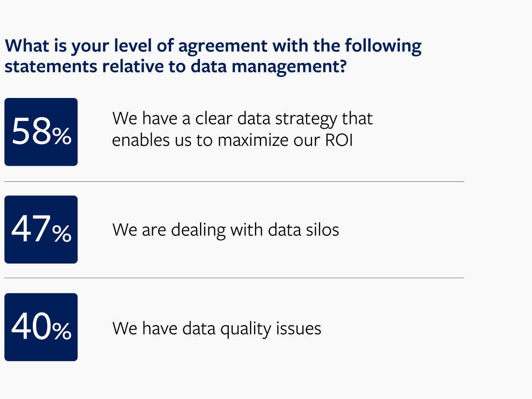Screen dimensions: 532x399
Task: Select heading line 'statements relative to data management?'
Action: 175,66
